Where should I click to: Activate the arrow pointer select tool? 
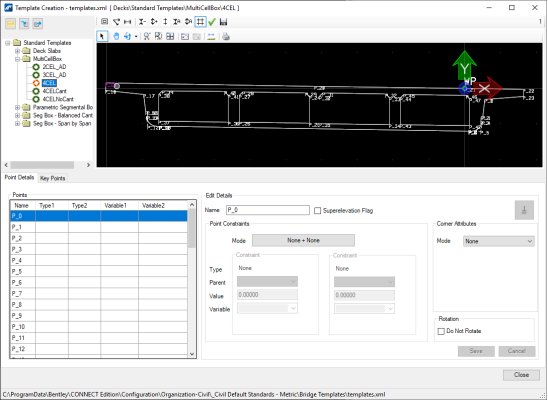[x=102, y=36]
